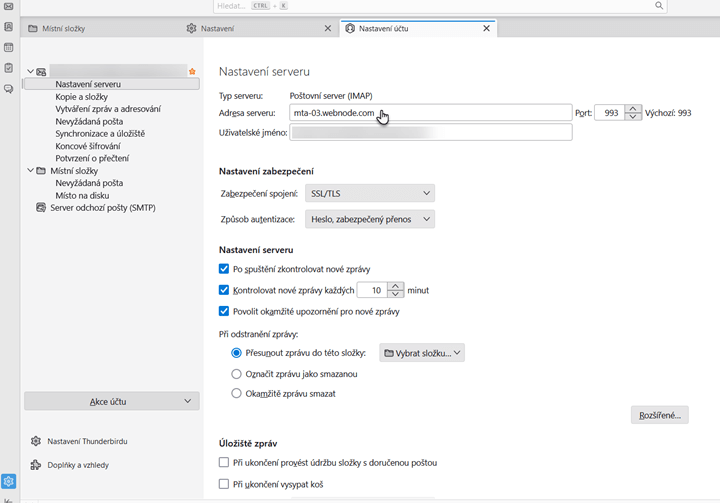
Task: Select Místo na disku
Action: click(82, 196)
